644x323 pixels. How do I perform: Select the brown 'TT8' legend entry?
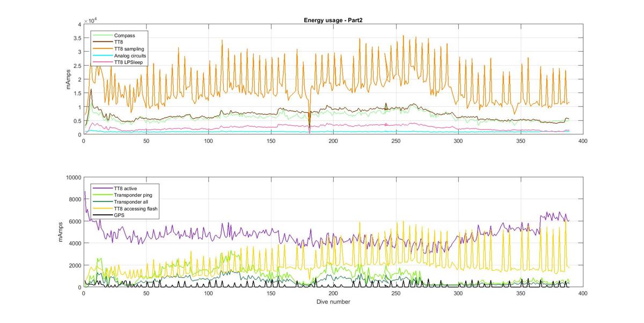click(117, 42)
